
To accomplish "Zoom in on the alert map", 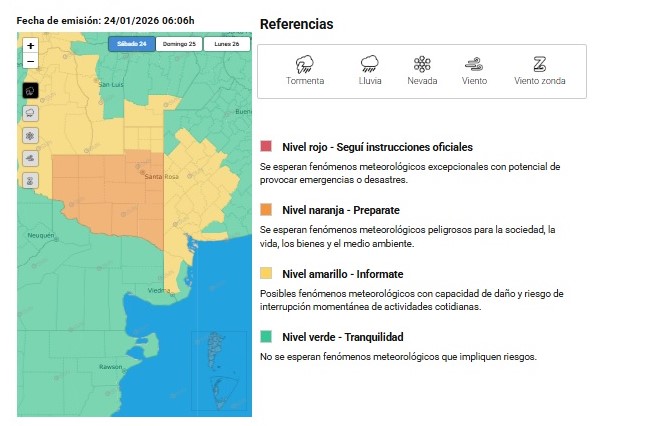I will (30, 46).
